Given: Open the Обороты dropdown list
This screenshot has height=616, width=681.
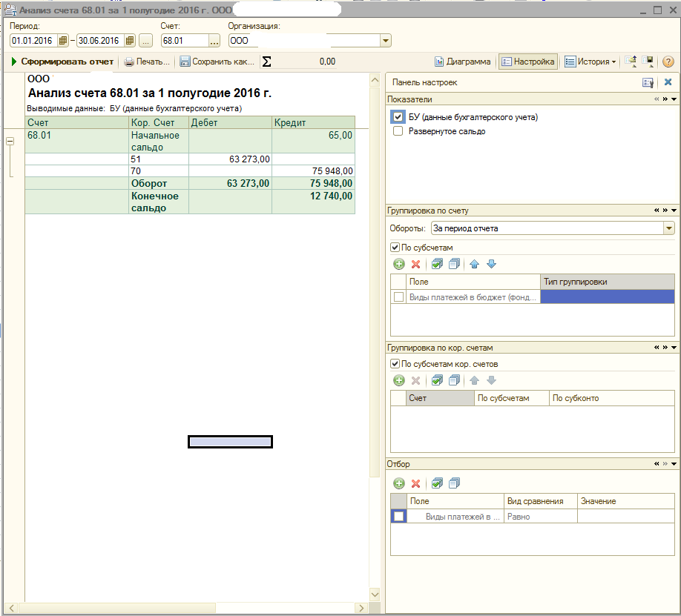Looking at the screenshot, I should coord(669,228).
